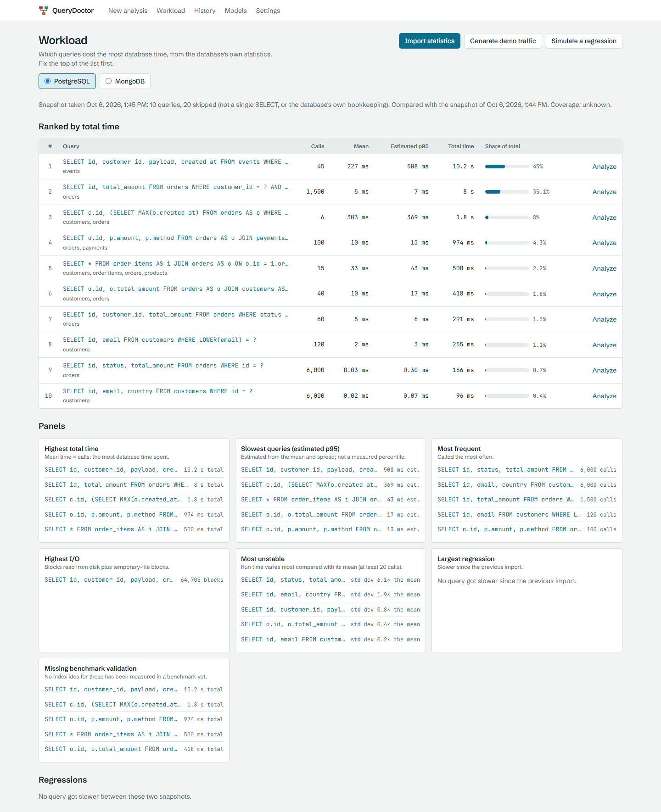Open the New analysis nav item

(x=128, y=11)
